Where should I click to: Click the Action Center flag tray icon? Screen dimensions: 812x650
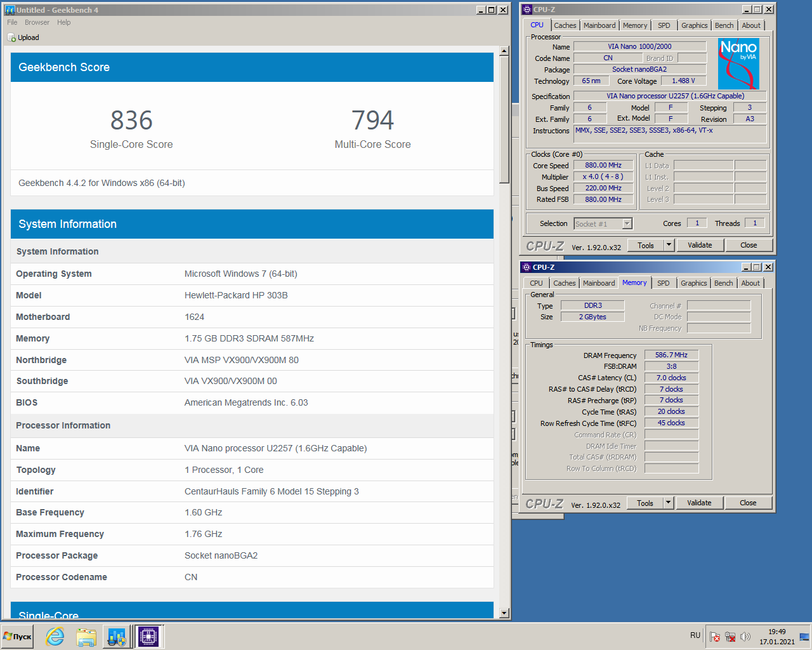click(x=715, y=637)
